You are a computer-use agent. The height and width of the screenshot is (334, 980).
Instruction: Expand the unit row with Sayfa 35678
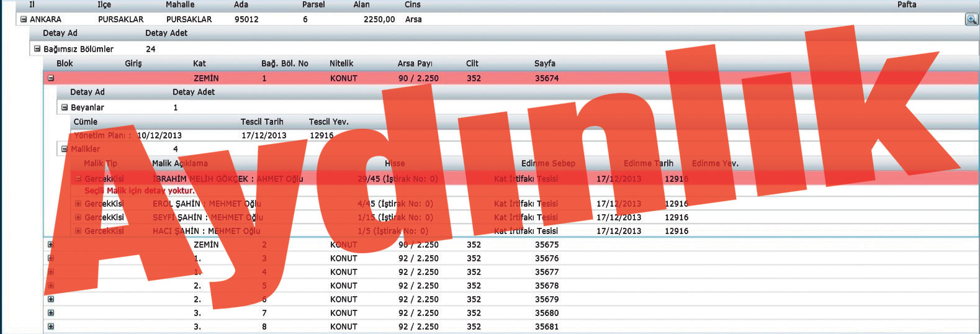pos(51,286)
